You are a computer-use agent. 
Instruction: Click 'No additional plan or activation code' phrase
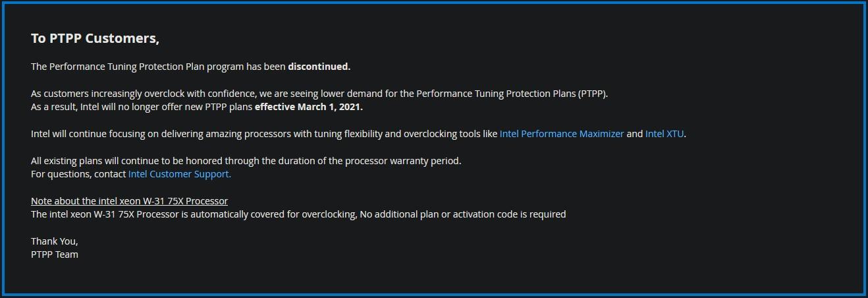448,214
